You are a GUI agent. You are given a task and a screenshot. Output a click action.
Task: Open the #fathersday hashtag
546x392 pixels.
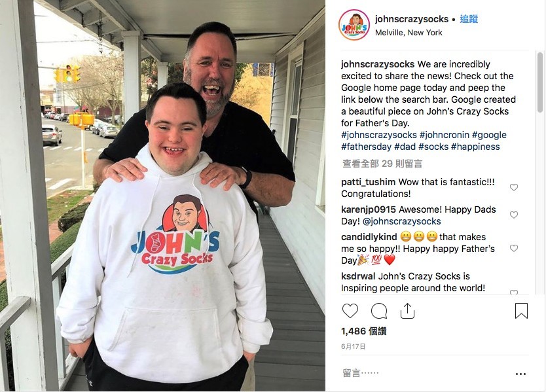367,147
